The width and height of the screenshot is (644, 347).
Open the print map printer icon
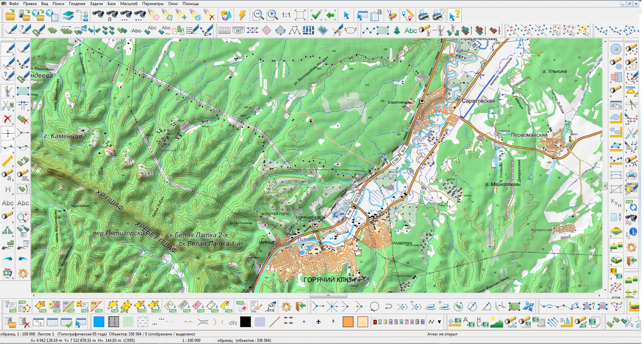click(x=424, y=15)
